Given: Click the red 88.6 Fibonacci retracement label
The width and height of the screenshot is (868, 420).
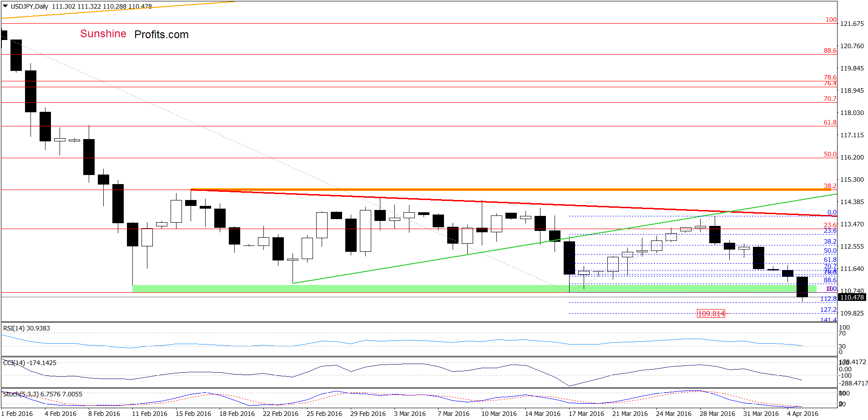Looking at the screenshot, I should [830, 50].
